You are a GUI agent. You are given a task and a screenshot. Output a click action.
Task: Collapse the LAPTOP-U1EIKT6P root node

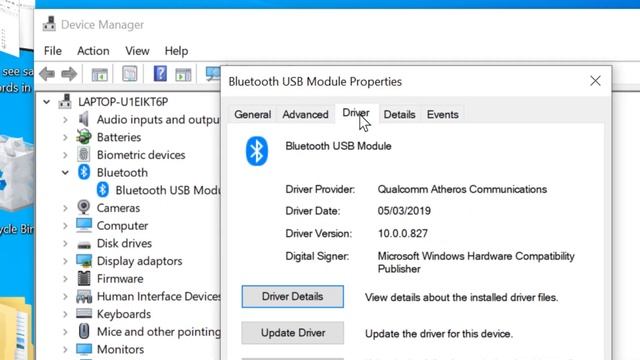[x=47, y=102]
